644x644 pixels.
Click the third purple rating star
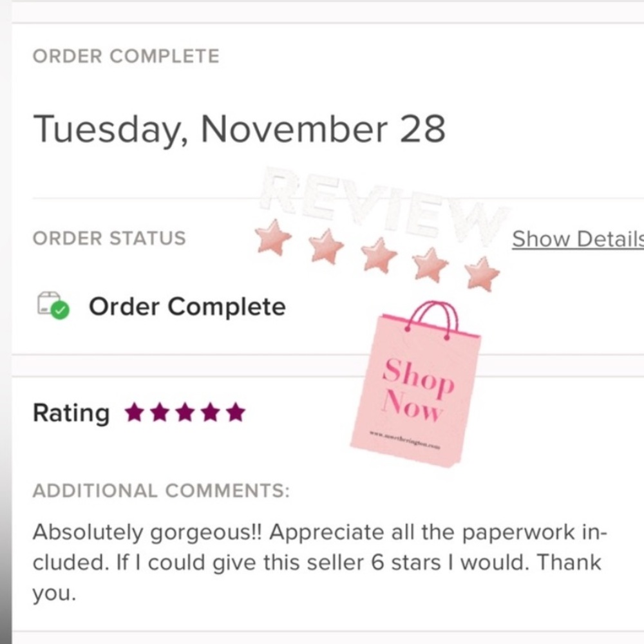(x=185, y=412)
